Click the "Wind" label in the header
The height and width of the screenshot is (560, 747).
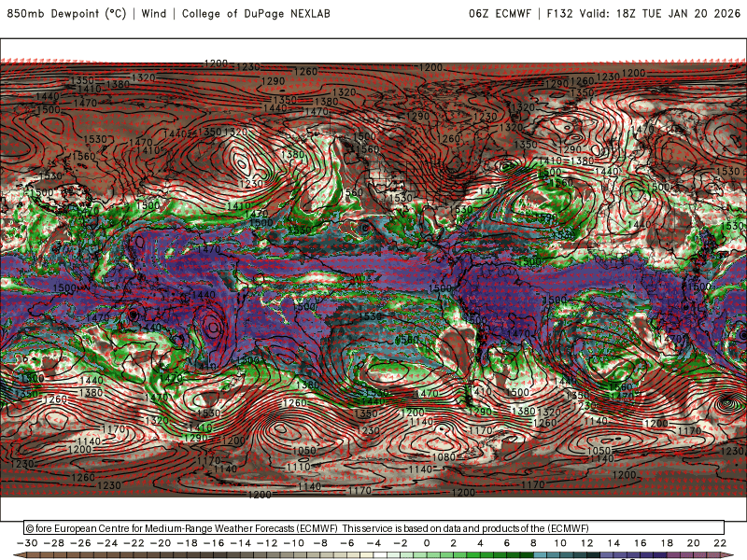tap(153, 13)
